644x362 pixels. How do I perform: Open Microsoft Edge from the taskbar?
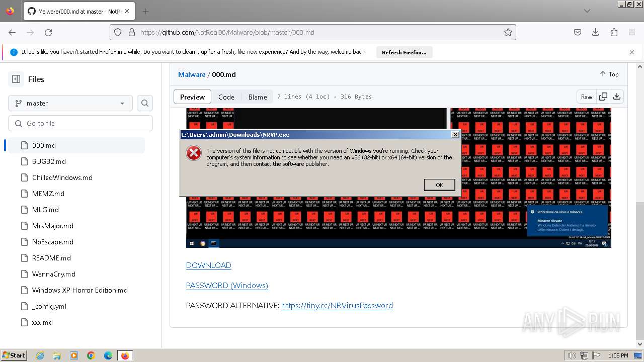pyautogui.click(x=108, y=355)
